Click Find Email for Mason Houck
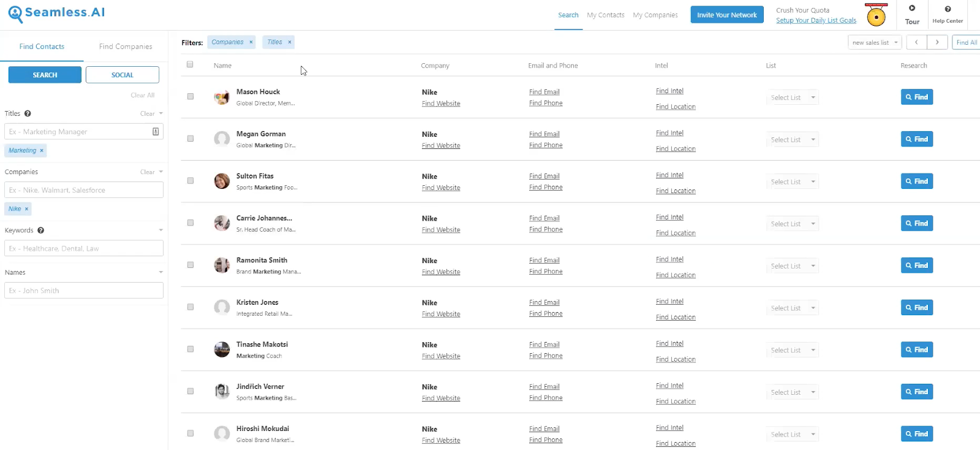Image resolution: width=980 pixels, height=450 pixels. [545, 92]
